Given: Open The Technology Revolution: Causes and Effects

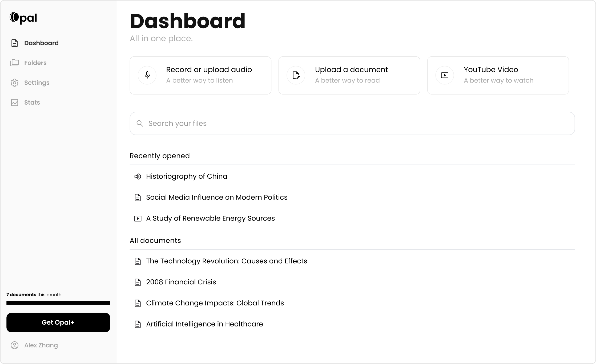Looking at the screenshot, I should pos(226,261).
